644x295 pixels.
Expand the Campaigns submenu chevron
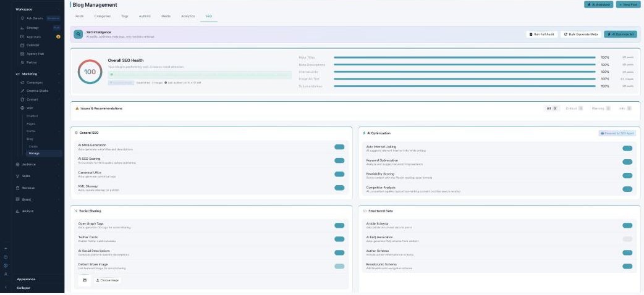pos(59,83)
